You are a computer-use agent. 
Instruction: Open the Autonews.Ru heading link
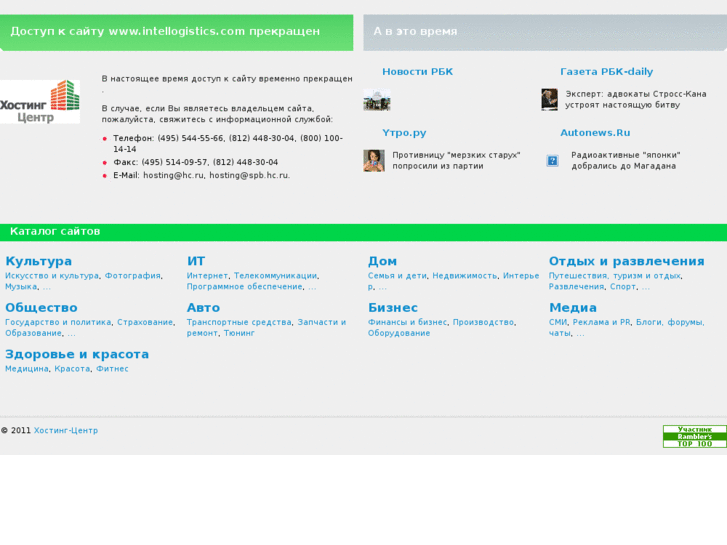click(x=595, y=133)
